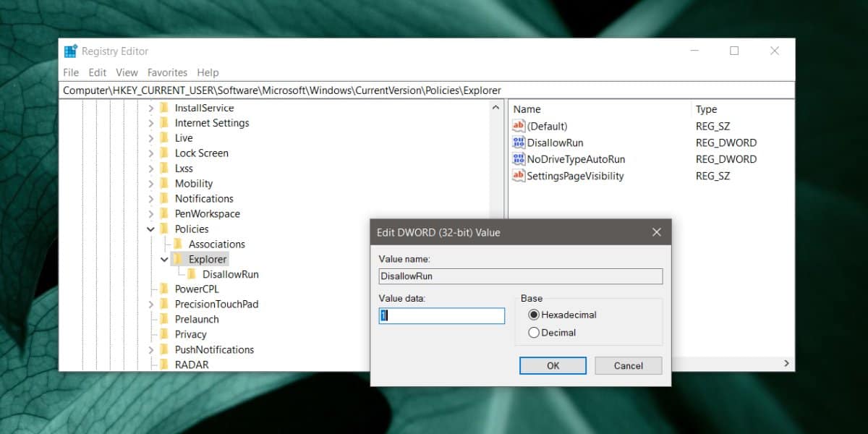Click the SettingsPageVisibility string value icon

coord(518,176)
